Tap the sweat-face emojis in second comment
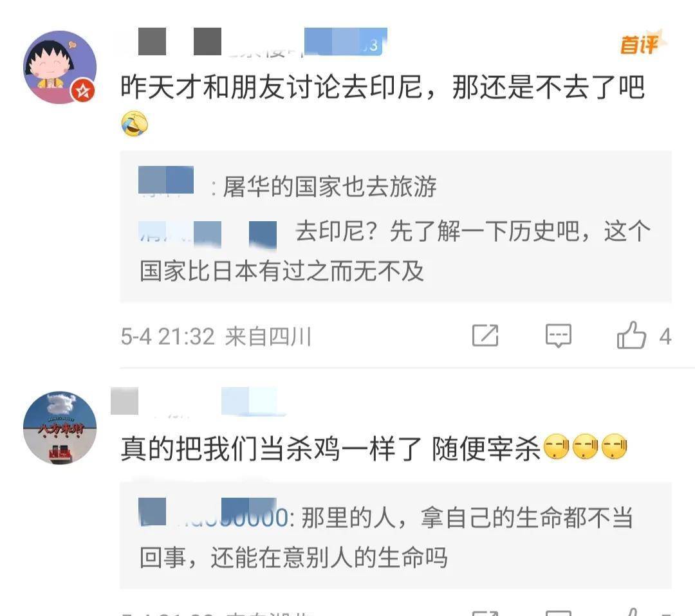This screenshot has width=695, height=616. point(584,446)
